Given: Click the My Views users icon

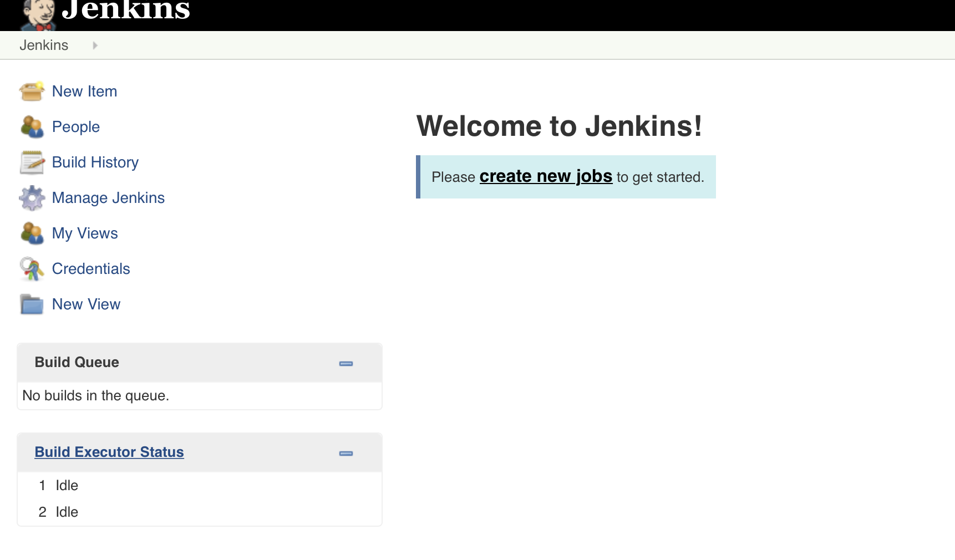Looking at the screenshot, I should (x=32, y=233).
